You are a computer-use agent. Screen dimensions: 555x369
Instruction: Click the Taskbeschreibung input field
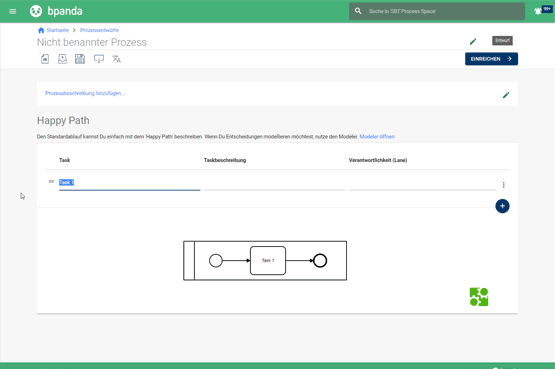tap(274, 183)
